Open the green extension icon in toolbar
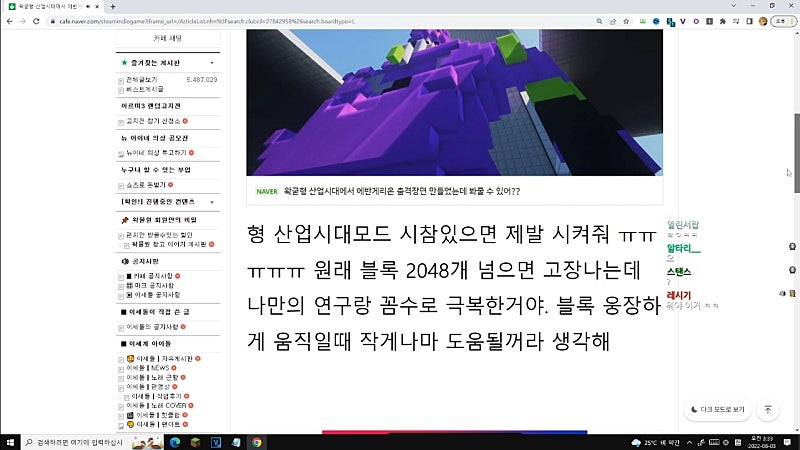The image size is (800, 450). click(643, 21)
